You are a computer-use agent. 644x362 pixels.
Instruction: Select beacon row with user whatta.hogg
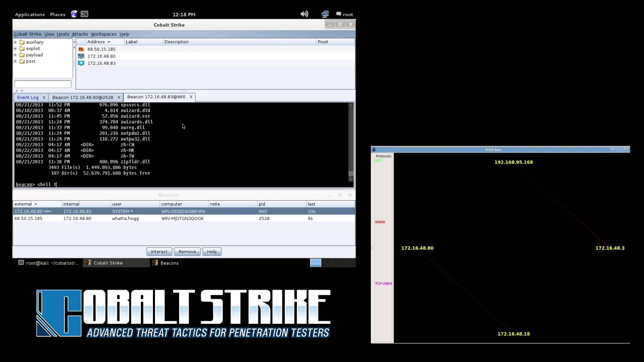pos(184,218)
